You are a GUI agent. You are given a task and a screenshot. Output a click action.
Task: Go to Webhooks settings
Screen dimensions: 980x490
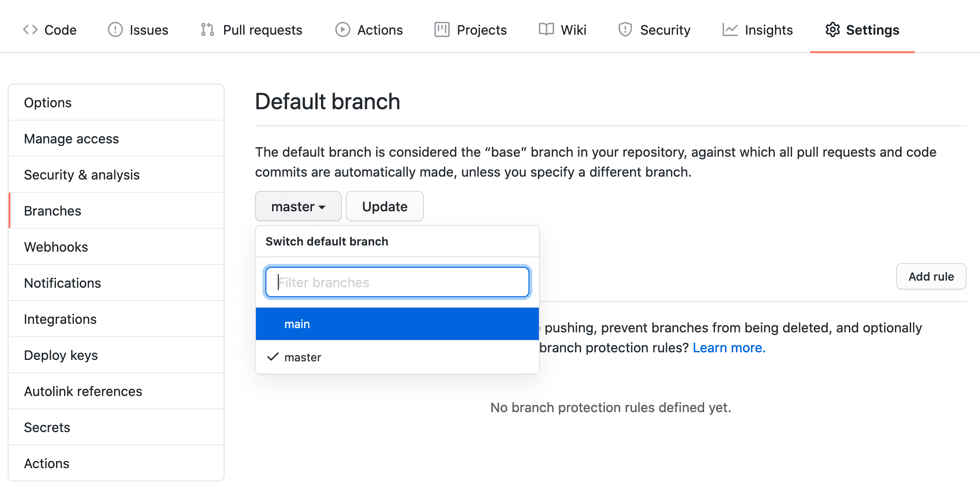[56, 246]
